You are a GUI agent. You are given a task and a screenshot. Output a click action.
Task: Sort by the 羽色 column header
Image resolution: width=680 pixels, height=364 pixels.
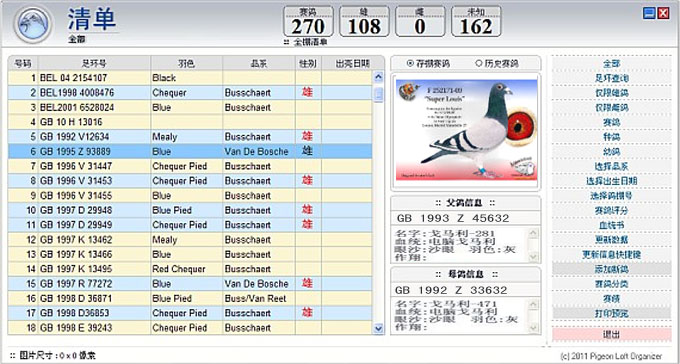[x=186, y=63]
